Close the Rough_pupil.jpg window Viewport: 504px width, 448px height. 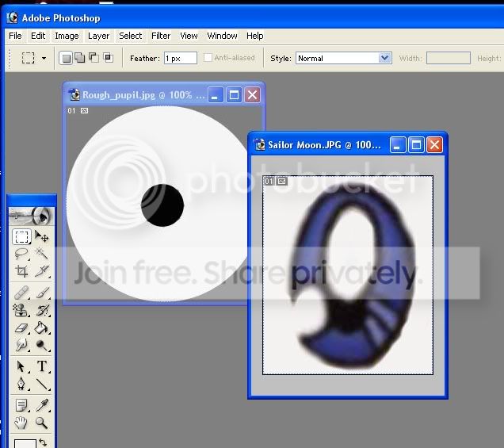coord(252,95)
